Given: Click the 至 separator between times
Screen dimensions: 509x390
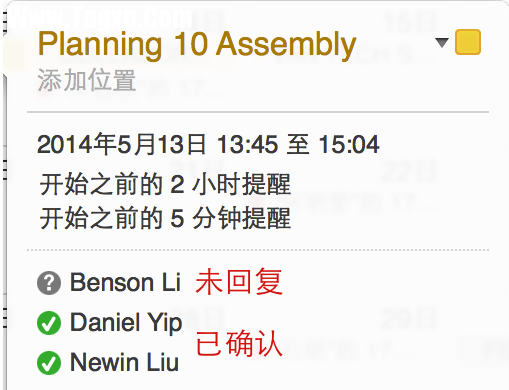Looking at the screenshot, I should tap(298, 145).
